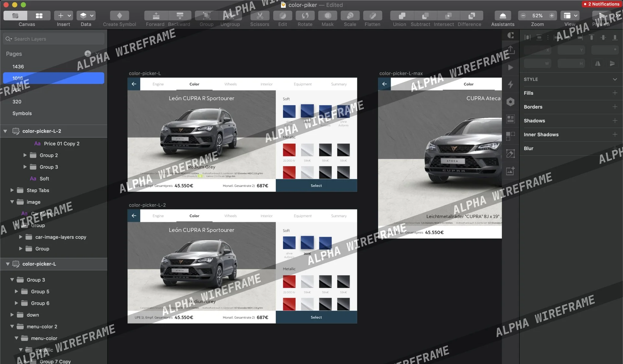
Task: Click the Create Symbol toolbar icon
Action: click(119, 16)
